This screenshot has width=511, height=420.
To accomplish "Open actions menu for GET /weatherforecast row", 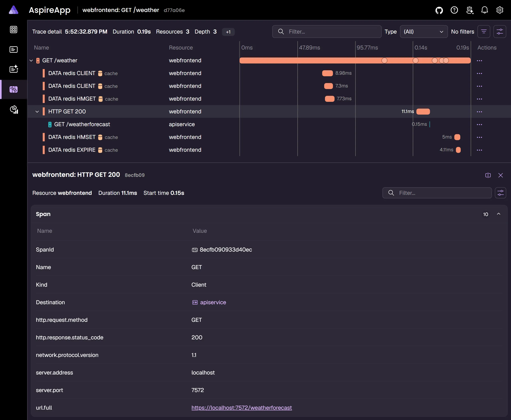I will [x=479, y=125].
